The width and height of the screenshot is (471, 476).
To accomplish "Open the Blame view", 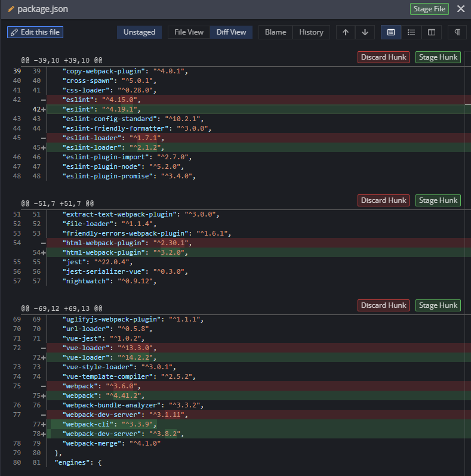I will pos(275,32).
